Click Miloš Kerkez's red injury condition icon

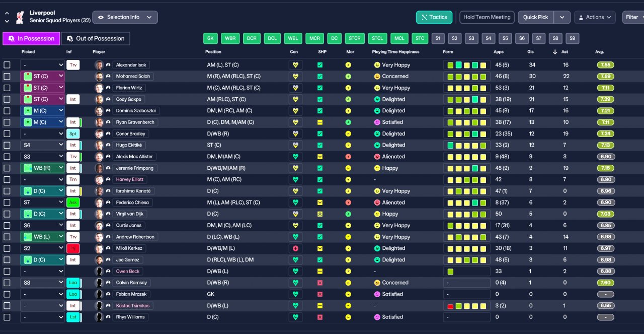click(x=295, y=248)
